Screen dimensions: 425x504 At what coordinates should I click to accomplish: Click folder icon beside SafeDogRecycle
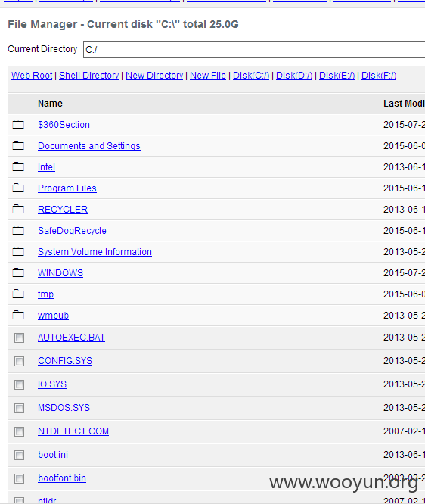point(18,231)
